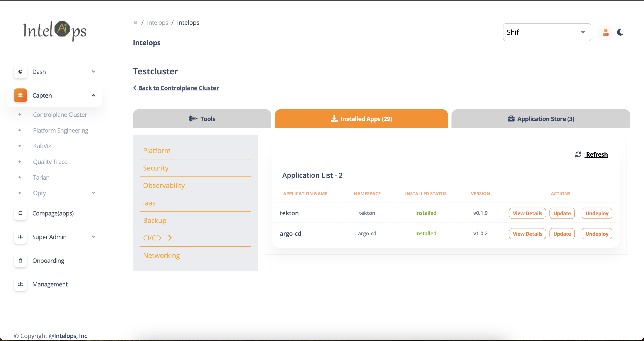This screenshot has height=341, width=644.
Task: Expand the Dash menu chevron
Action: [94, 72]
